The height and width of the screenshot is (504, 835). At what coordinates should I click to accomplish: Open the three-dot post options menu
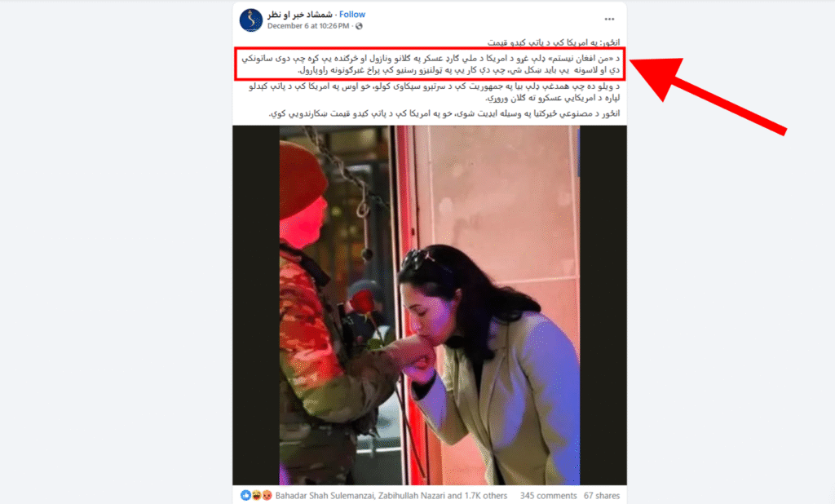pyautogui.click(x=609, y=20)
